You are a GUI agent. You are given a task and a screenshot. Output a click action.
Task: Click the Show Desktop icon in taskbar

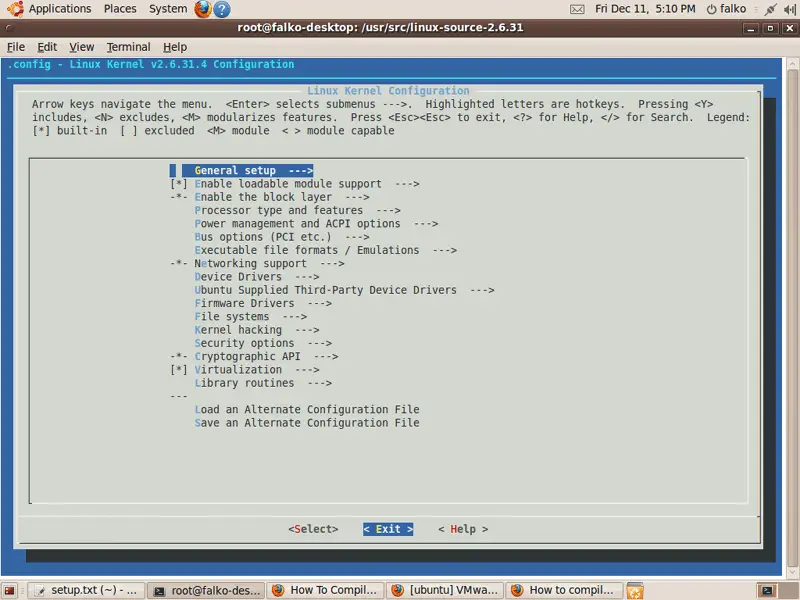pyautogui.click(x=10, y=591)
